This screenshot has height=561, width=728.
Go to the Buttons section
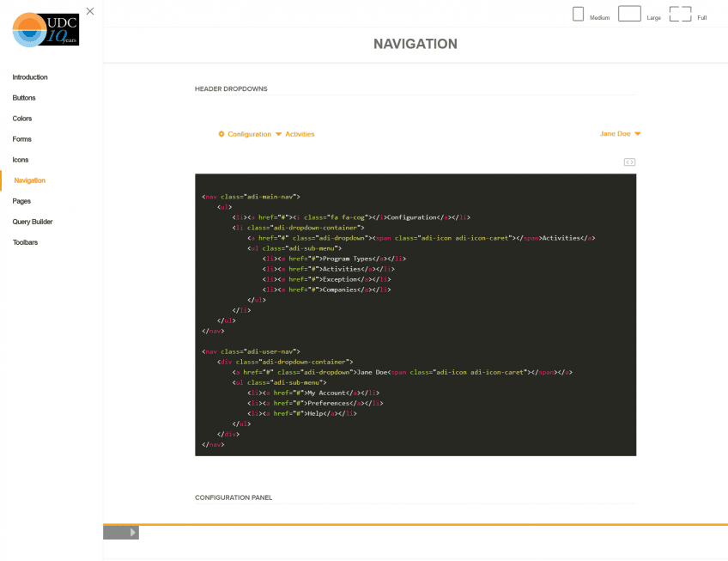[x=24, y=98]
